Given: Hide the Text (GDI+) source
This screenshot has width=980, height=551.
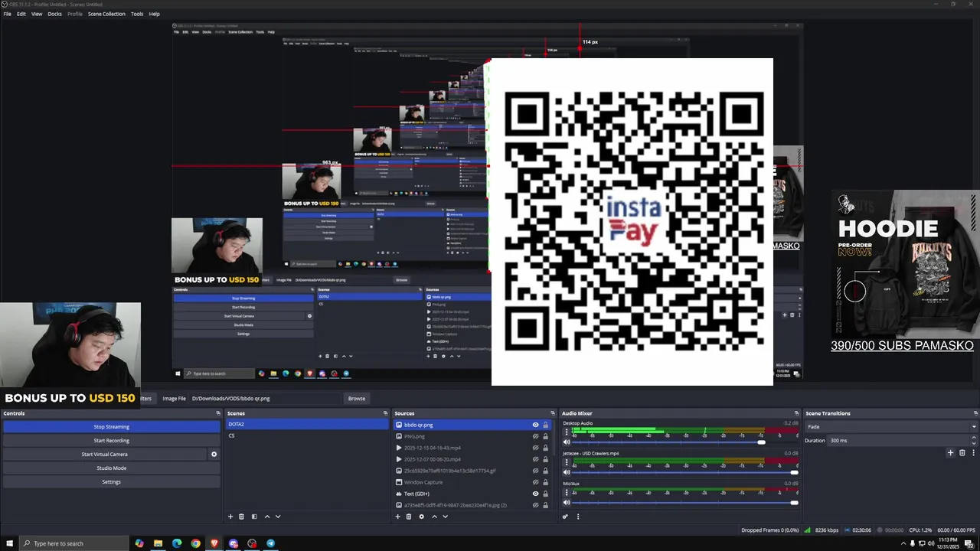Looking at the screenshot, I should coord(536,494).
